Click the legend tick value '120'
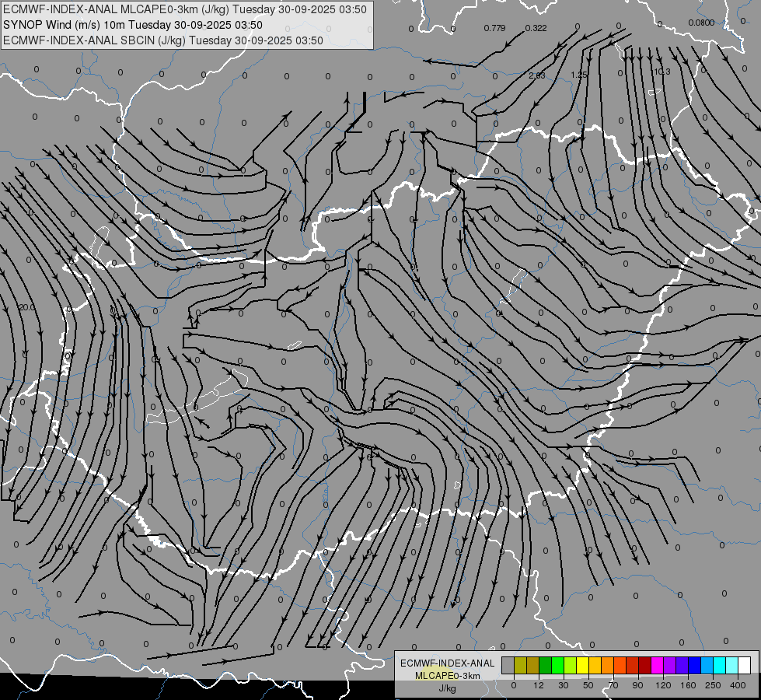The image size is (761, 700). [x=663, y=685]
